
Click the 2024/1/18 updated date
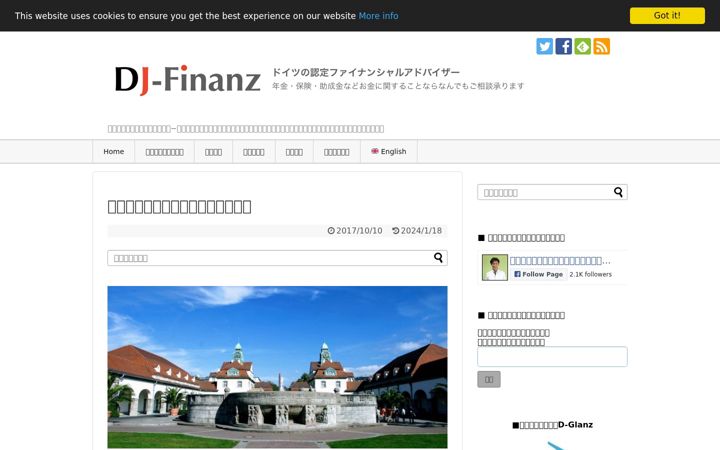[x=417, y=231]
